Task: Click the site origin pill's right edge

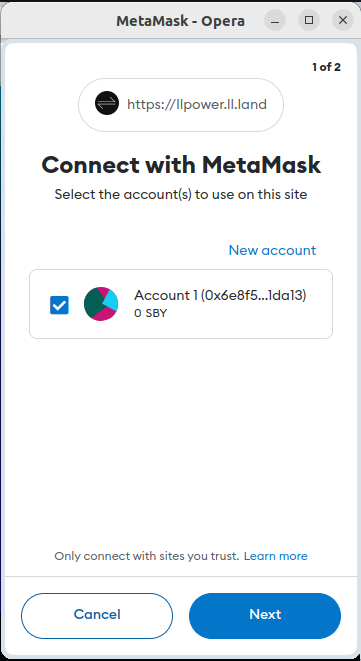Action: point(277,104)
